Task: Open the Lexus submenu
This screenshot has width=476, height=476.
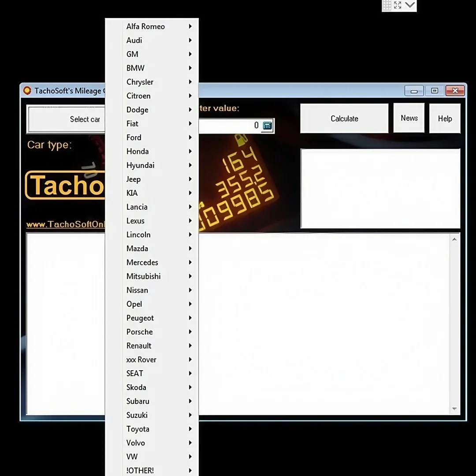Action: [x=152, y=221]
